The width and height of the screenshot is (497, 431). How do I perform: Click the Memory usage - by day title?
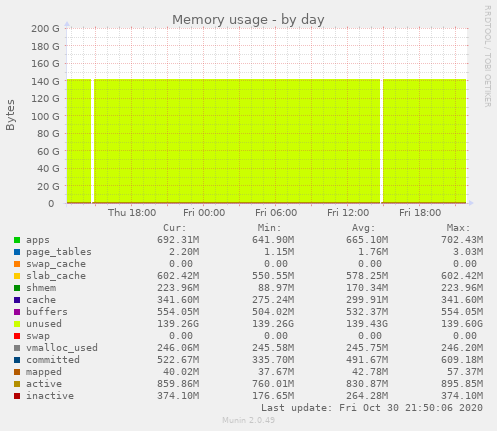248,20
